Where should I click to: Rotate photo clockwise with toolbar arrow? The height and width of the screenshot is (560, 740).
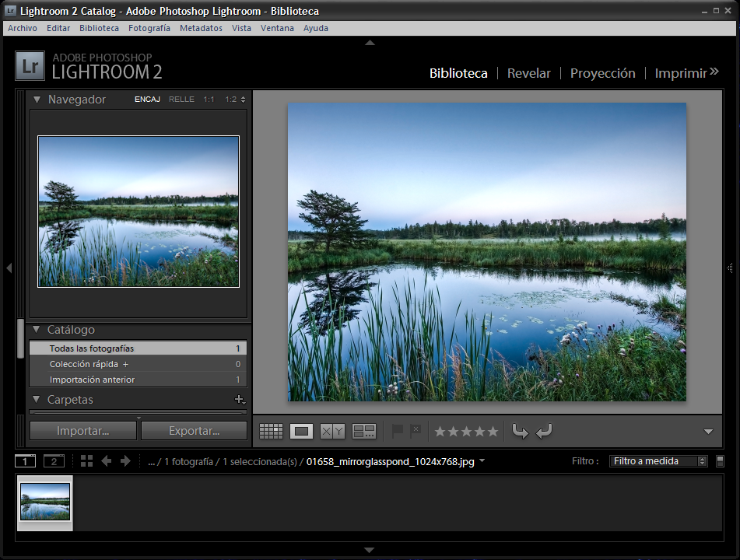tap(544, 431)
